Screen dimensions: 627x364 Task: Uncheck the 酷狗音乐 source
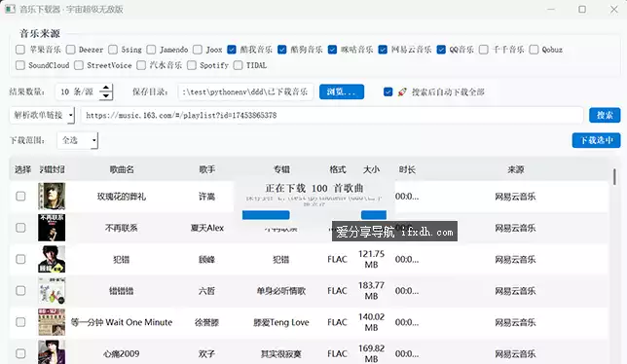tap(282, 50)
